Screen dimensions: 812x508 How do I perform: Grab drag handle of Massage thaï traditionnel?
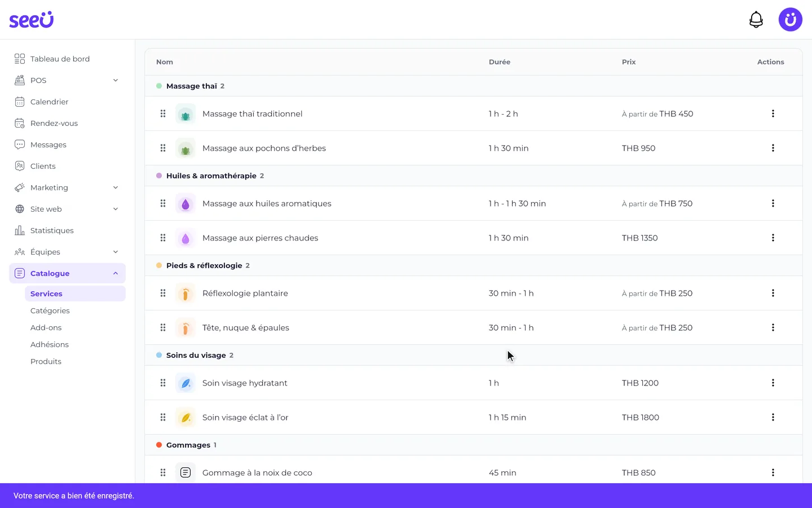click(163, 113)
